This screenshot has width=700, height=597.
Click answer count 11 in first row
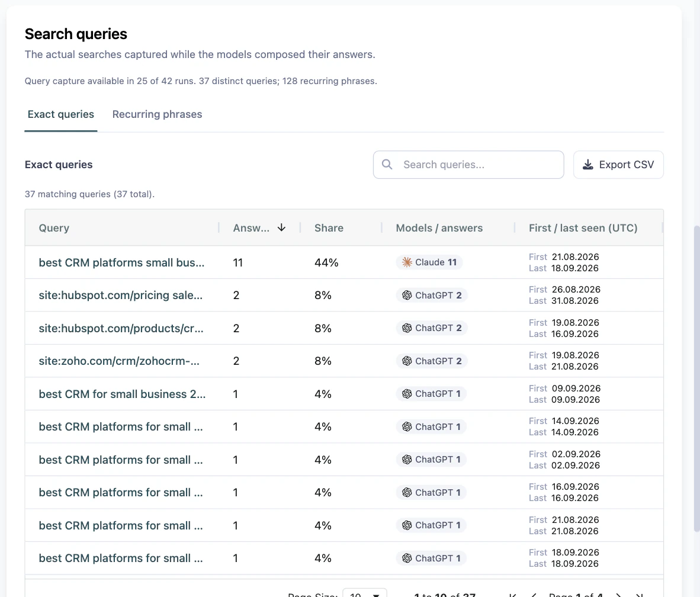[238, 262]
